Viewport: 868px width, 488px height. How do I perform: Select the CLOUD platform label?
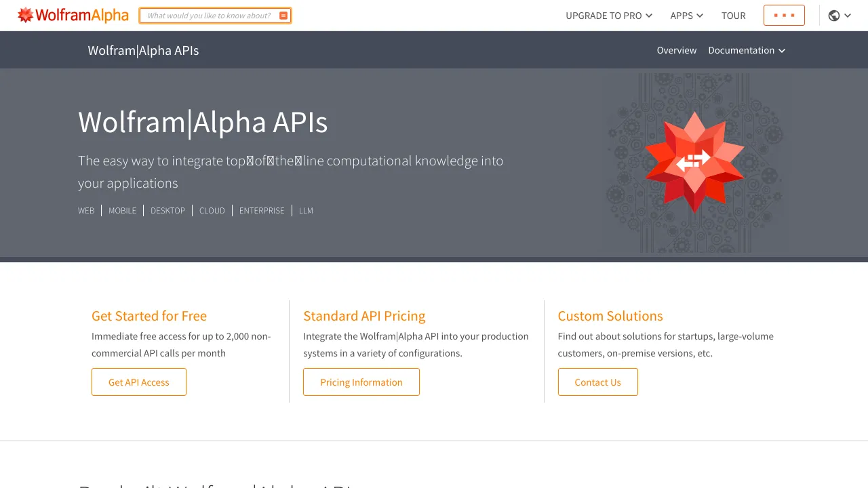(212, 211)
